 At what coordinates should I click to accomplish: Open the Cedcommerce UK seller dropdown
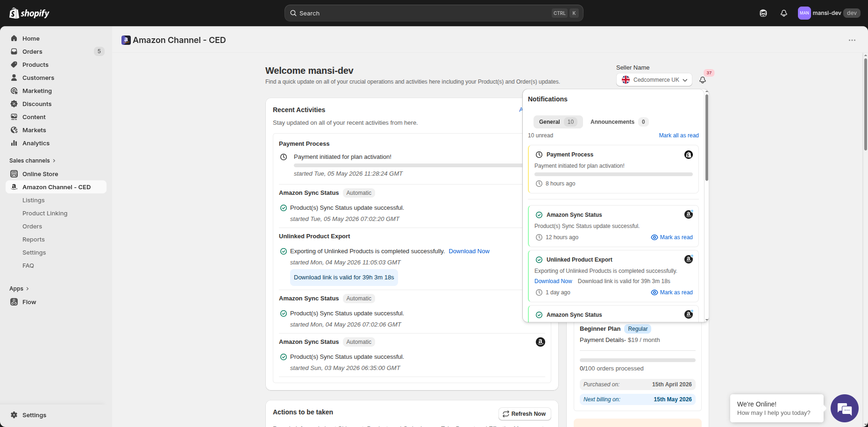tap(654, 80)
